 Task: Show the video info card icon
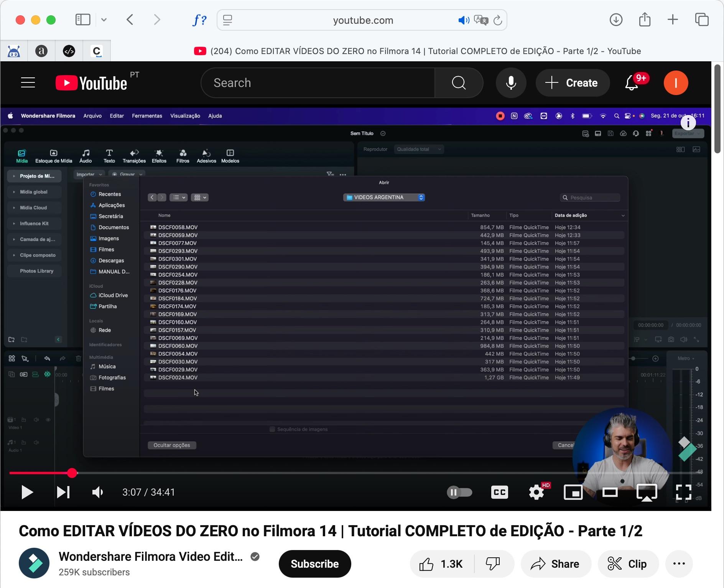pyautogui.click(x=688, y=123)
